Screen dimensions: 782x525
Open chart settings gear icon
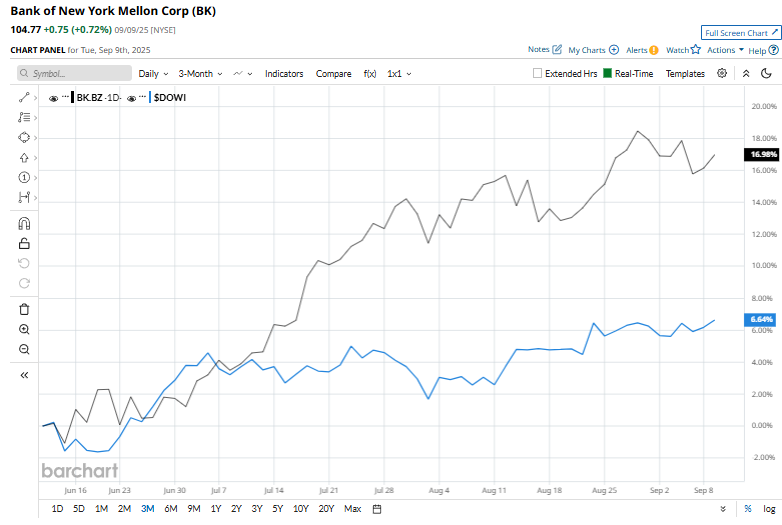pos(722,73)
